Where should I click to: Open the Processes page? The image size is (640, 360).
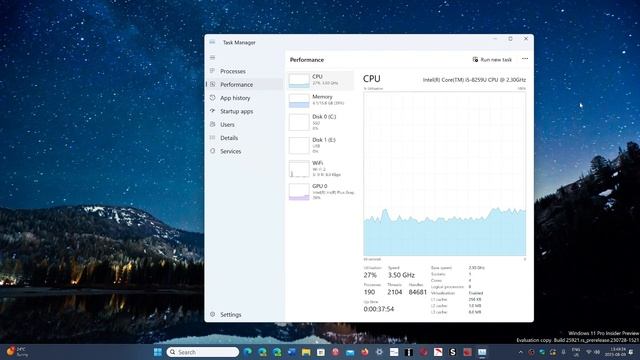[x=245, y=71]
